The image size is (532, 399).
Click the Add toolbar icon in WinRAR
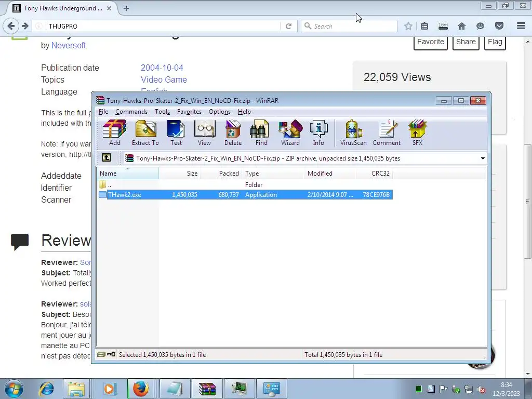pos(114,132)
